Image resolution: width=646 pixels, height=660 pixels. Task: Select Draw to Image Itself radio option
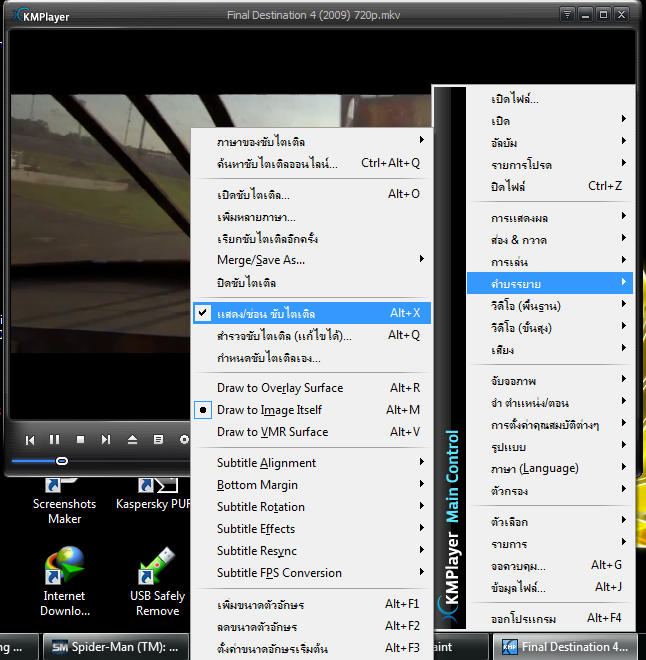[312, 410]
